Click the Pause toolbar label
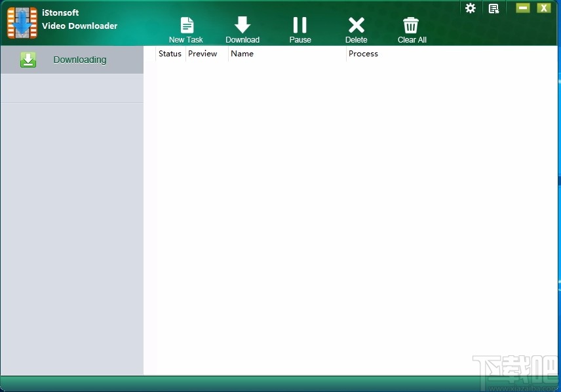The image size is (561, 392). coord(300,39)
